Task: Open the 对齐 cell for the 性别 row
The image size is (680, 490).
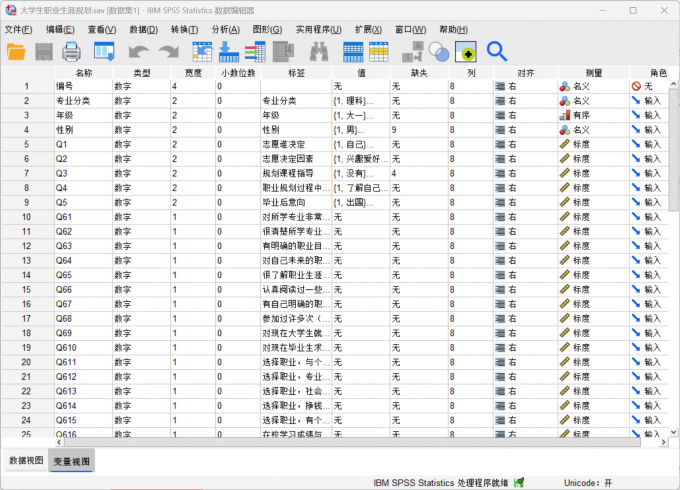Action: pyautogui.click(x=525, y=130)
